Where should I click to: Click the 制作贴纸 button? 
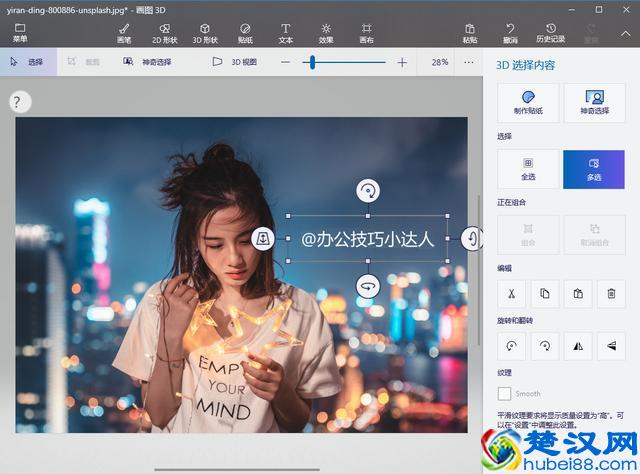tap(527, 103)
